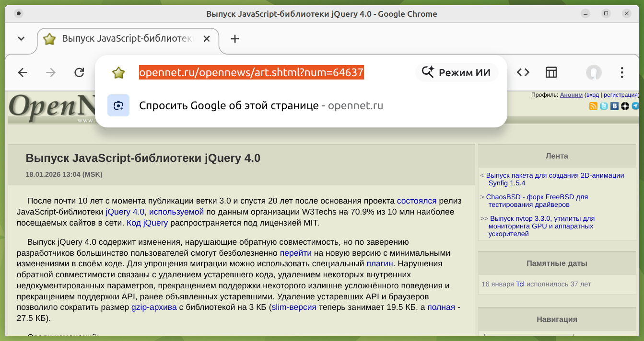Click the browser back arrow
644x341 pixels.
(23, 73)
